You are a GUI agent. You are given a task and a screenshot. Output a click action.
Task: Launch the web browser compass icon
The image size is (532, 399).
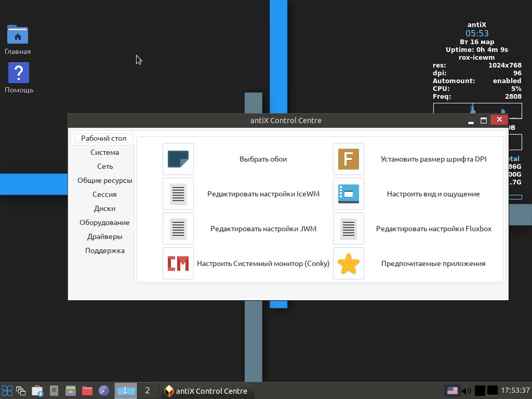[x=104, y=391]
